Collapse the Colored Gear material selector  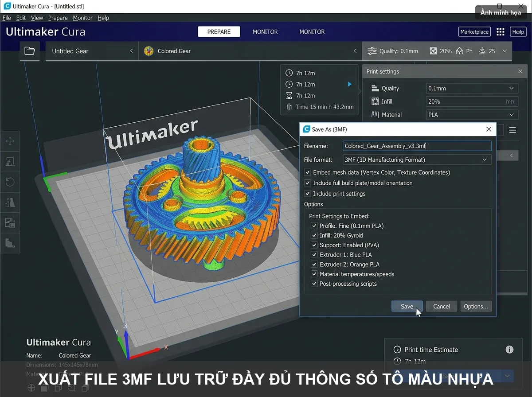pos(355,51)
